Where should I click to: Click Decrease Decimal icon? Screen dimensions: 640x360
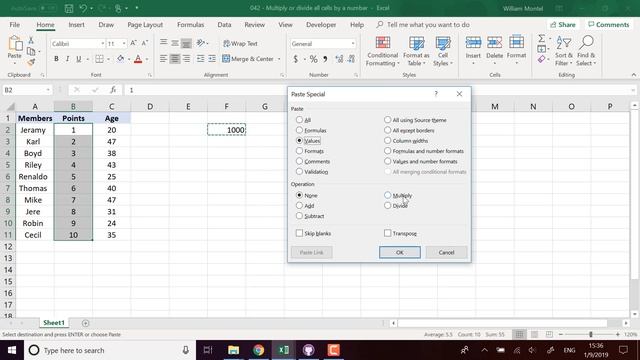pos(351,59)
